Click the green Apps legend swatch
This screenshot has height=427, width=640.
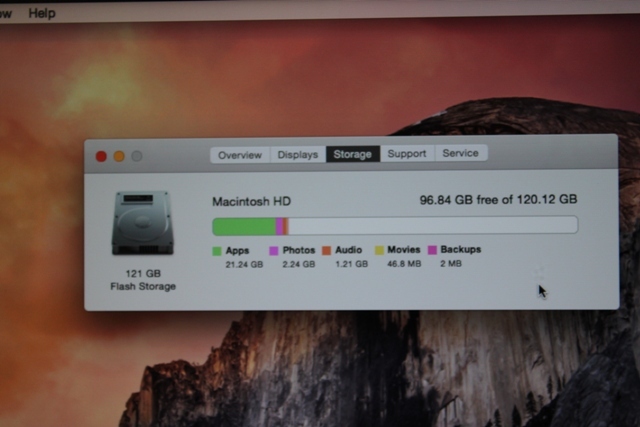coord(217,251)
